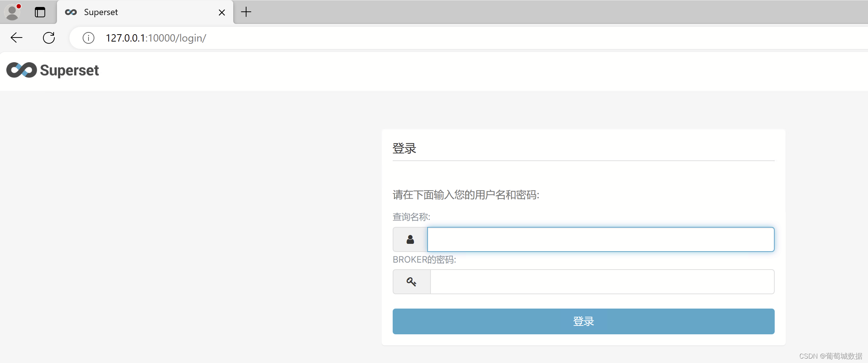Open a new tab with plus icon
Screen dimensions: 868x363
click(x=246, y=12)
